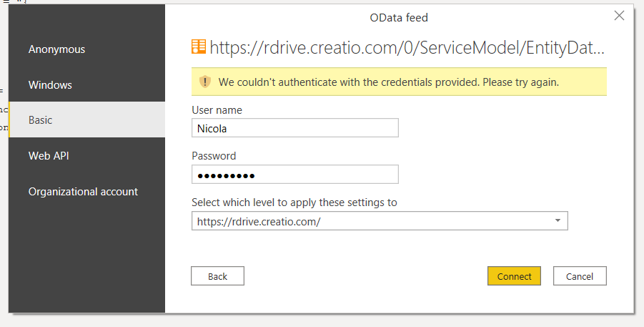Click the Cancel button
Viewport: 644px width, 327px height.
coord(580,276)
